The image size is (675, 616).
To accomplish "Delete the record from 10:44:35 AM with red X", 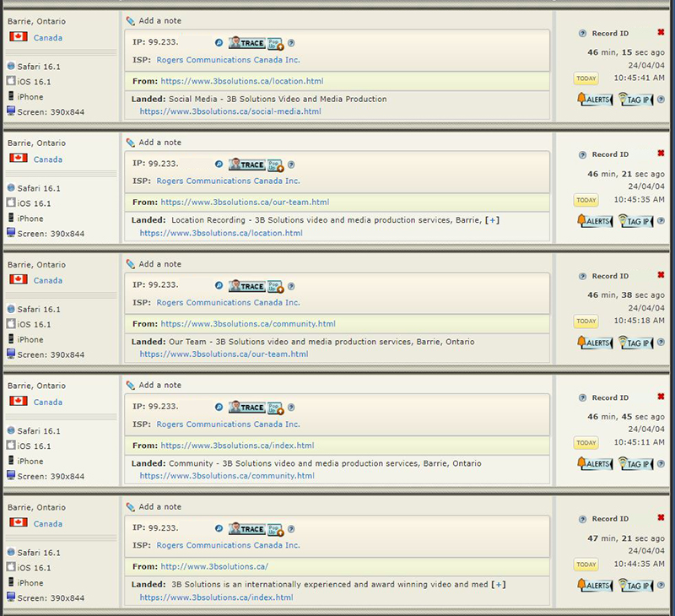I will (661, 517).
